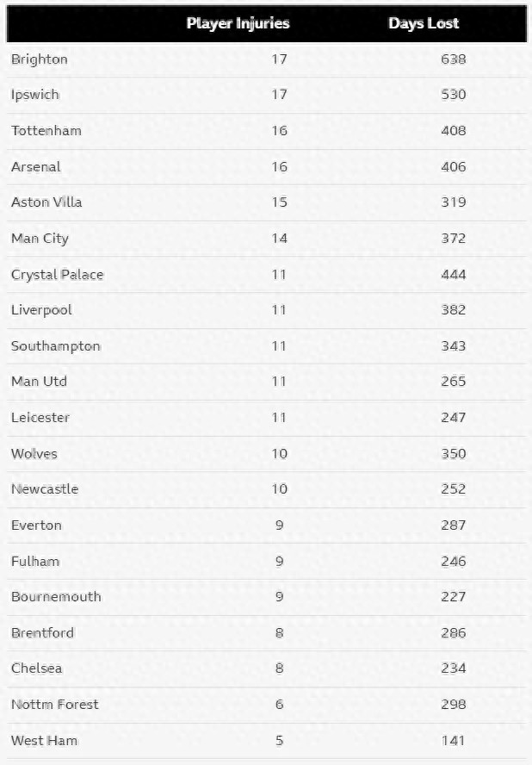Click Brighton's 638 days lost value
Image resolution: width=532 pixels, height=765 pixels.
(453, 59)
